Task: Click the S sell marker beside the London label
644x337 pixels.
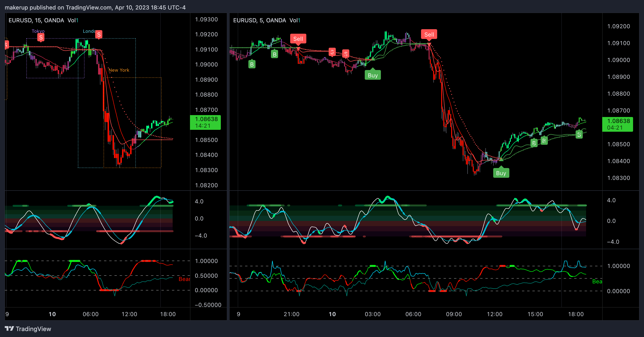Action: pyautogui.click(x=99, y=34)
